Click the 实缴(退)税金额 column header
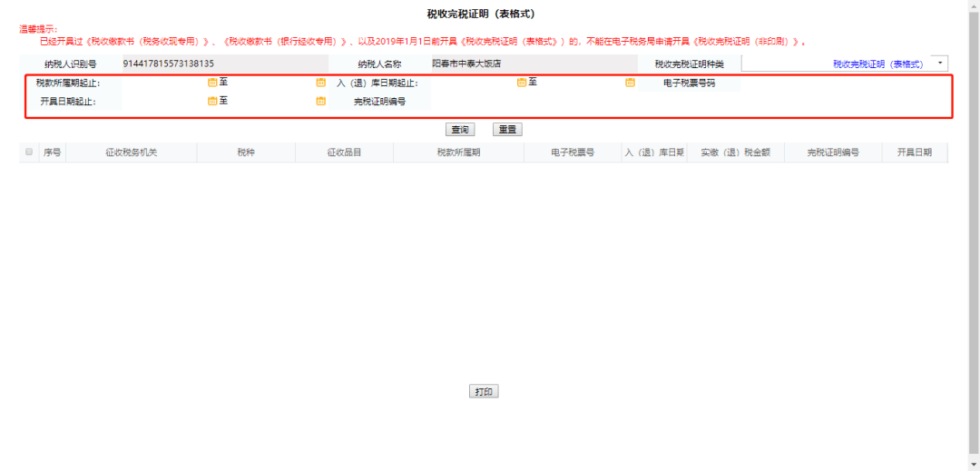This screenshot has height=471, width=980. pos(735,152)
